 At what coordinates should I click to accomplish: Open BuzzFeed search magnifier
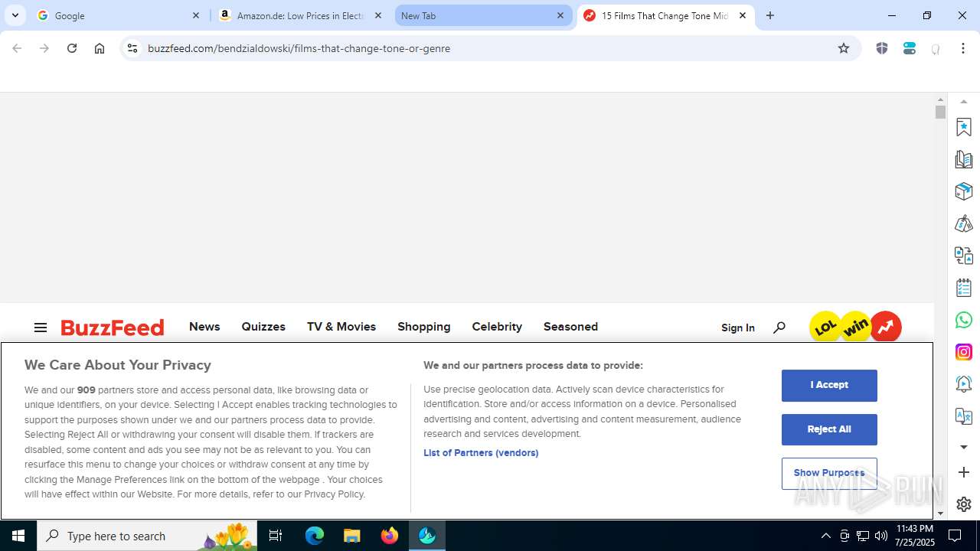pyautogui.click(x=779, y=328)
